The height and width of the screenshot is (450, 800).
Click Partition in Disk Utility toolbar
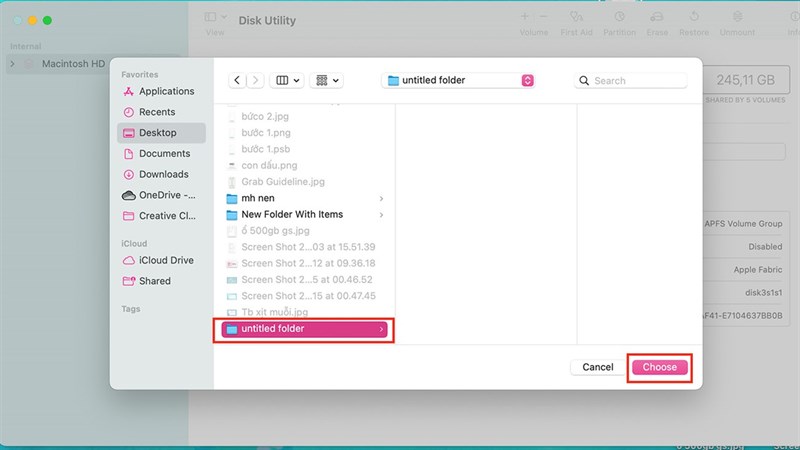coord(619,23)
